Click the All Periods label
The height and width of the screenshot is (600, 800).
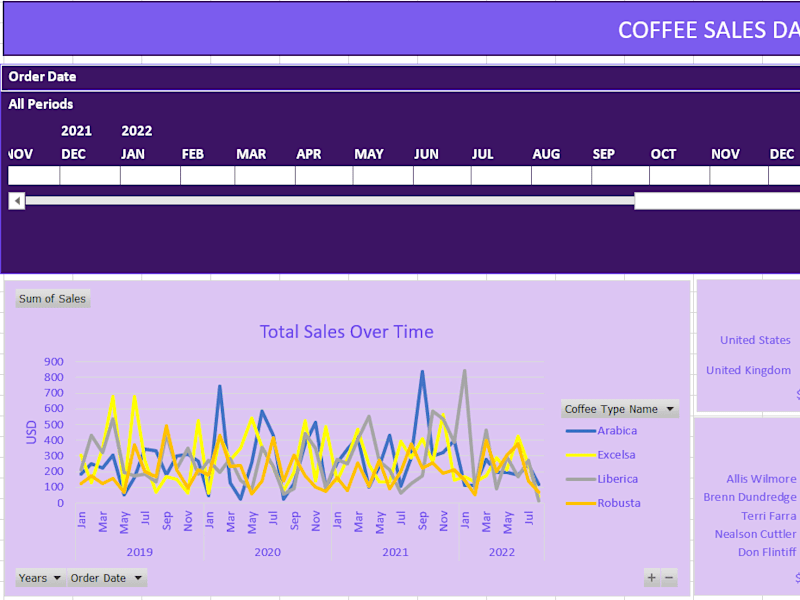[41, 104]
